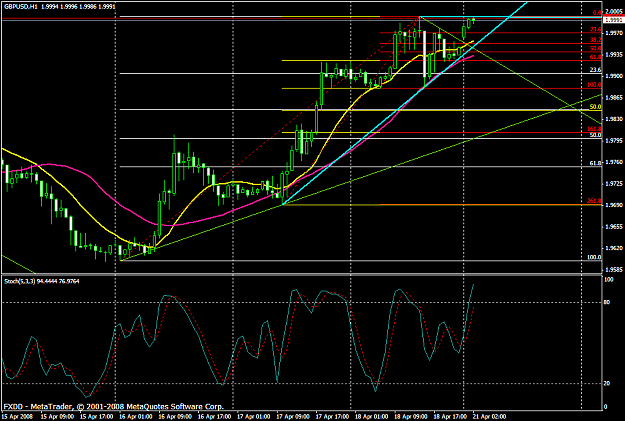This screenshot has height=421, width=625.
Task: Select the red 38.2 Fibonacci level label
Action: [x=596, y=40]
